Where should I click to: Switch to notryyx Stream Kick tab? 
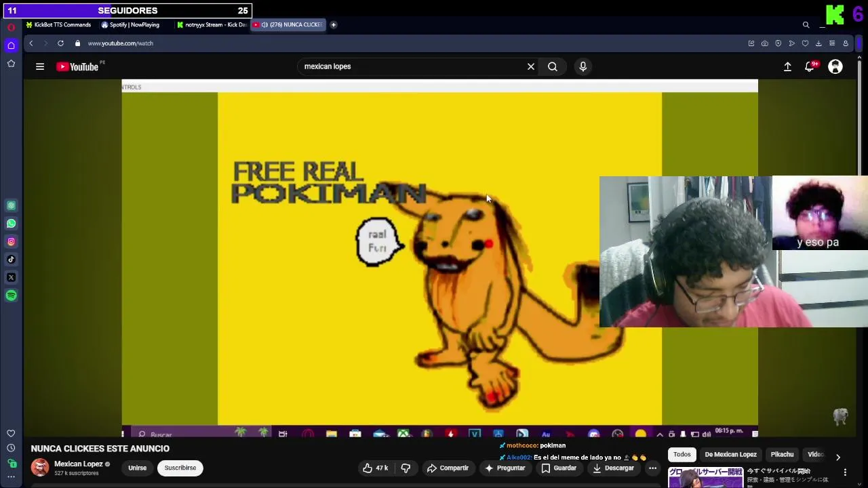click(x=212, y=24)
